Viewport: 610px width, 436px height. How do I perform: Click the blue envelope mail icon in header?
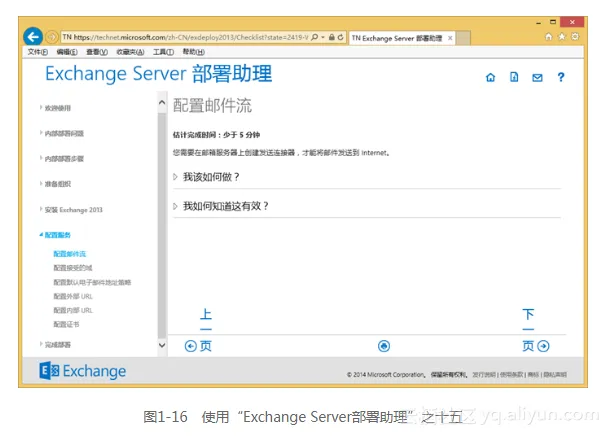pyautogui.click(x=537, y=78)
